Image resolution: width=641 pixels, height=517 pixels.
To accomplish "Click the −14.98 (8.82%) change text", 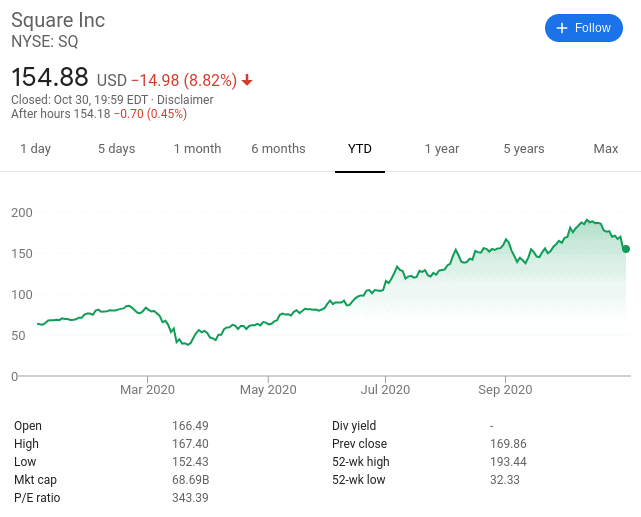I will (x=184, y=80).
